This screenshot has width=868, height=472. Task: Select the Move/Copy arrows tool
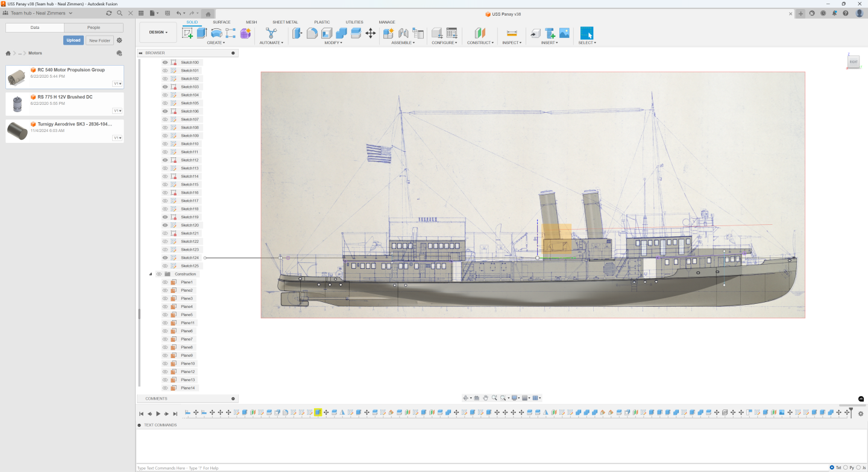point(371,33)
